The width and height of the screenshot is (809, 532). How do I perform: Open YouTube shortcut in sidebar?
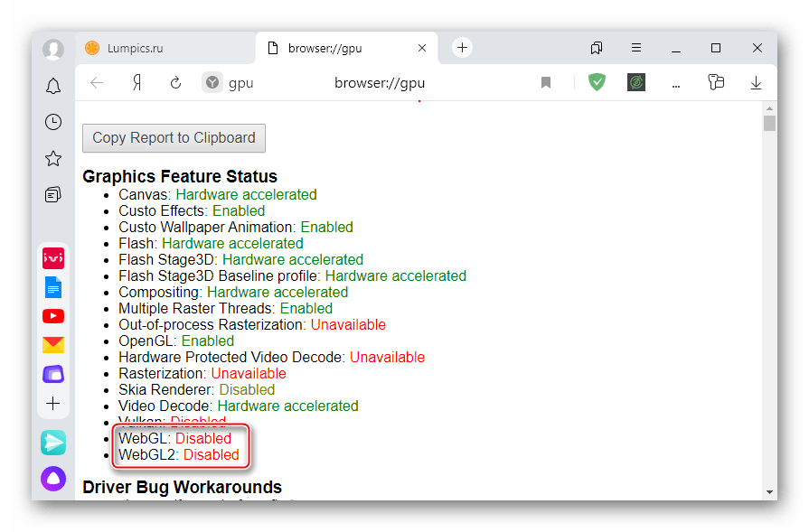click(x=53, y=316)
